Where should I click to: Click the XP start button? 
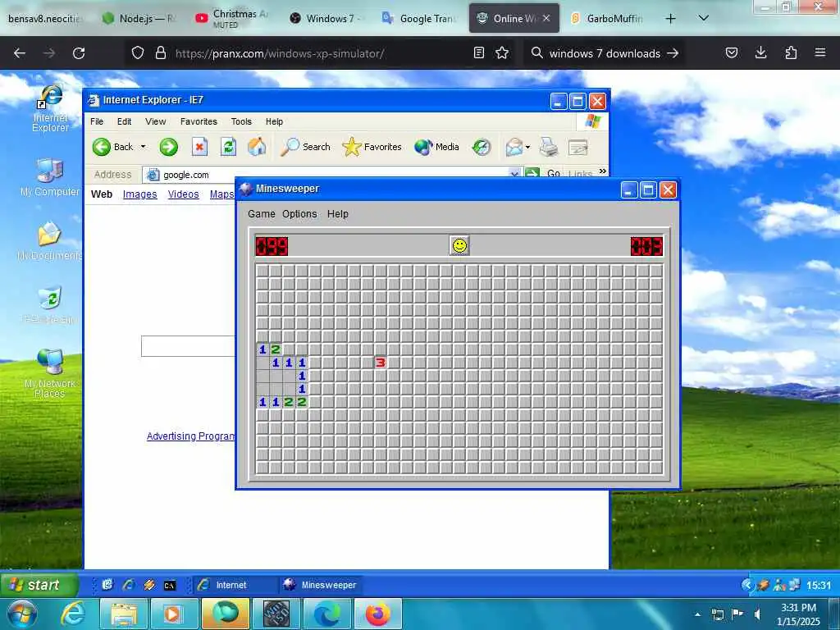point(38,584)
